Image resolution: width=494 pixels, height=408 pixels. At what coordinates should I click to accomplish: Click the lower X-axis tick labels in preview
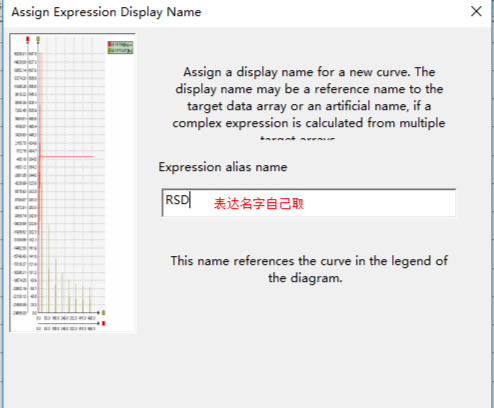coord(66,329)
